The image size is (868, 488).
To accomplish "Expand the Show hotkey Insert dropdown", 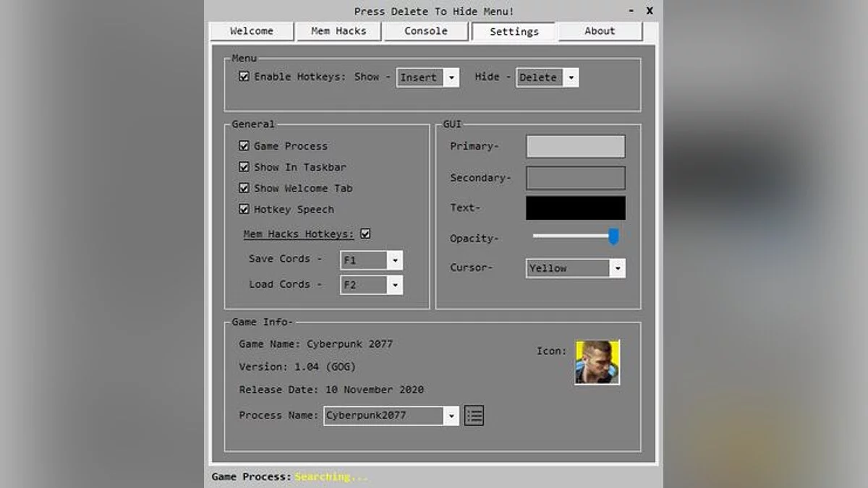I will pos(451,78).
